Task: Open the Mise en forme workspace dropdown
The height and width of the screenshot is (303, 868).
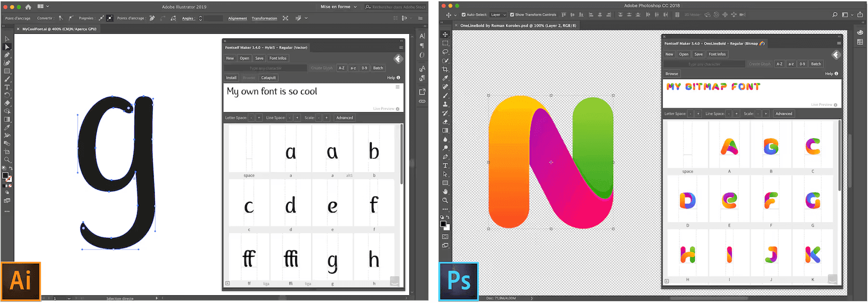Action: click(339, 7)
